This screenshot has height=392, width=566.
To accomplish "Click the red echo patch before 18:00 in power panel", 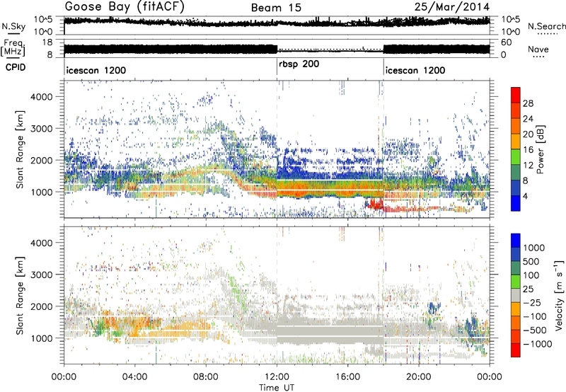I will [376, 204].
